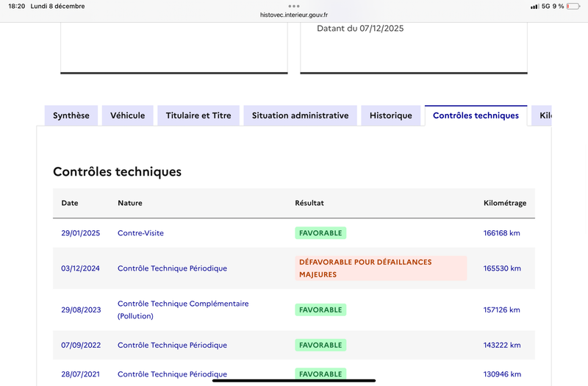Click the histovec.interieur.gouv.fr address
This screenshot has width=588, height=386.
click(x=294, y=14)
